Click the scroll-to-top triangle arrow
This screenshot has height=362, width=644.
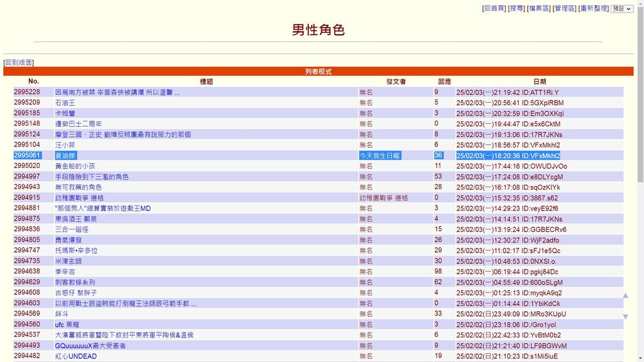[x=625, y=295]
